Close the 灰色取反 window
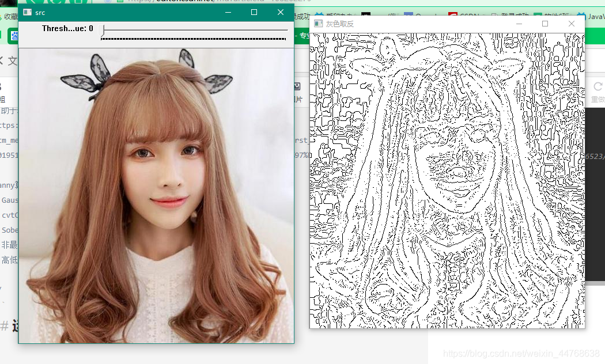The height and width of the screenshot is (364, 605). point(572,24)
